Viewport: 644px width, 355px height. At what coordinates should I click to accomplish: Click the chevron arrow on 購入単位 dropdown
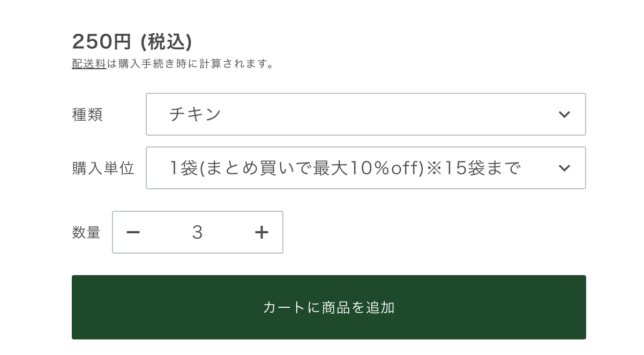point(564,168)
